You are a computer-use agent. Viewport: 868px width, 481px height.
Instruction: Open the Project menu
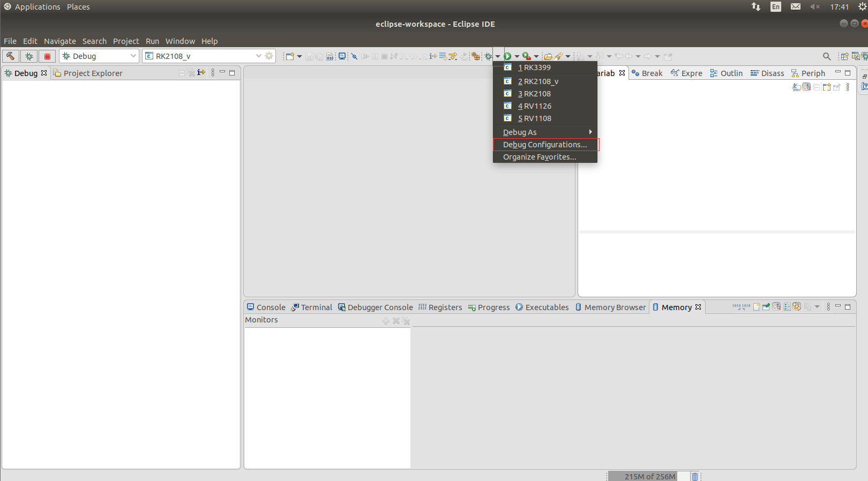[126, 41]
